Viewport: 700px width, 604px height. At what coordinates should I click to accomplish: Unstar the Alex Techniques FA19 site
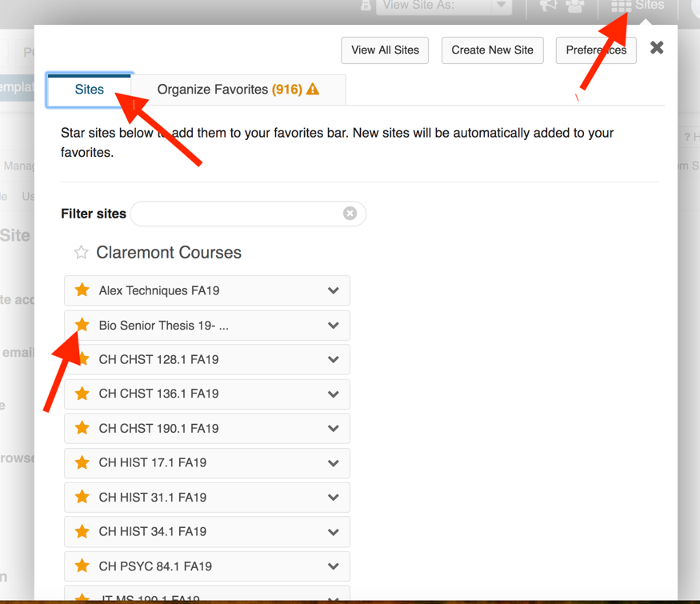82,290
